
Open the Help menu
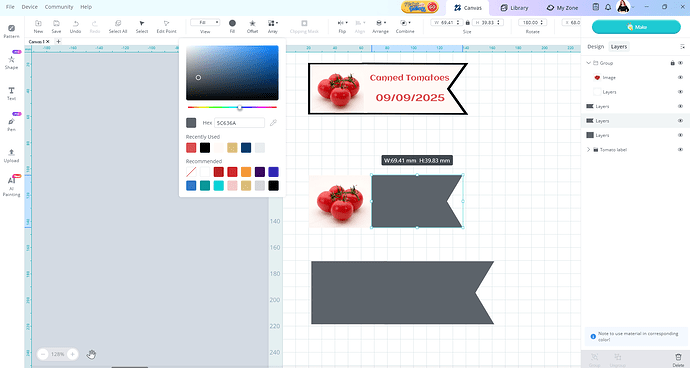(86, 7)
